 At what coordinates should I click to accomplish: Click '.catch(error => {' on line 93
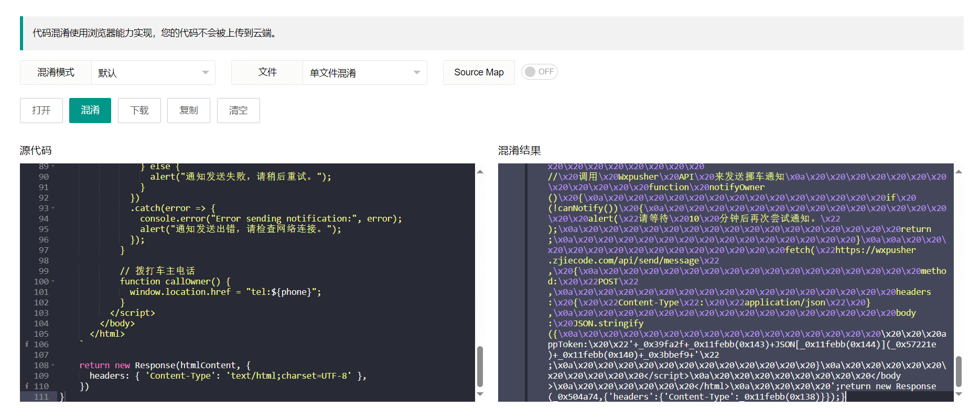coord(173,208)
